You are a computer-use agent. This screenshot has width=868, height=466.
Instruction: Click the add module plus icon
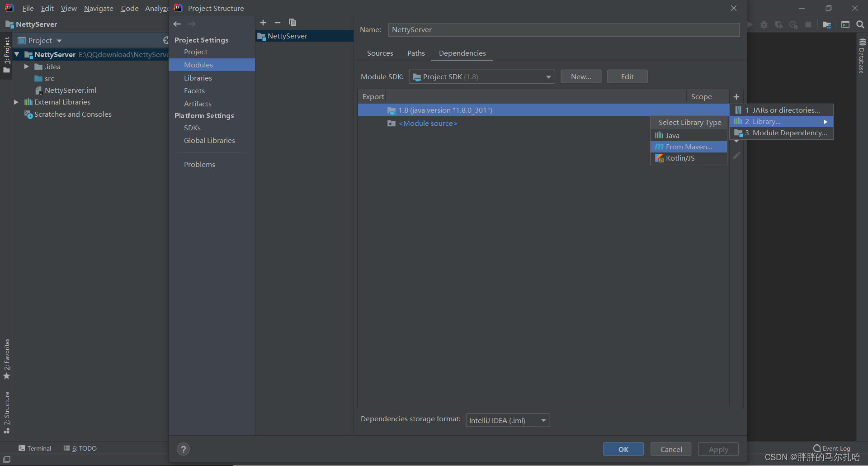(263, 23)
